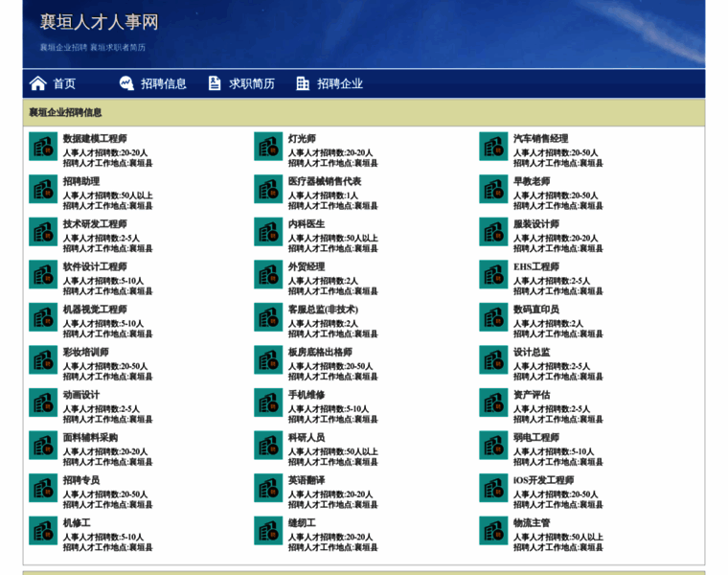This screenshot has height=575, width=728.
Task: Open 求职简历 navigation tab
Action: (252, 83)
